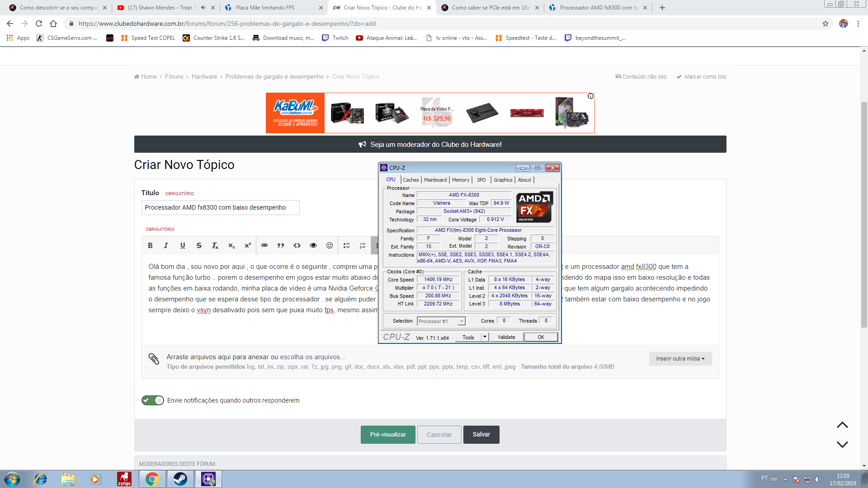Open Internet Explorer from the taskbar
Image resolution: width=868 pixels, height=488 pixels.
click(x=41, y=479)
